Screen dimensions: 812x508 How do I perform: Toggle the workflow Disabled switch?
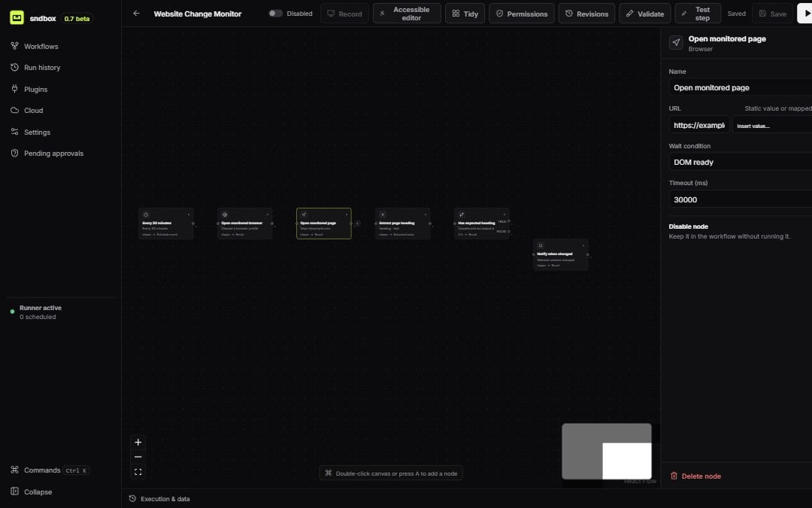[x=275, y=14]
